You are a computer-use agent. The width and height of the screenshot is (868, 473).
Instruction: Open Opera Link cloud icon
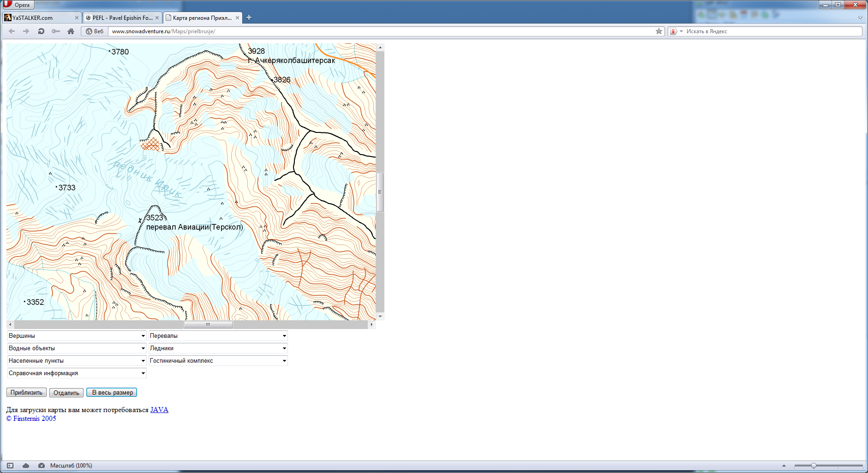(26, 466)
